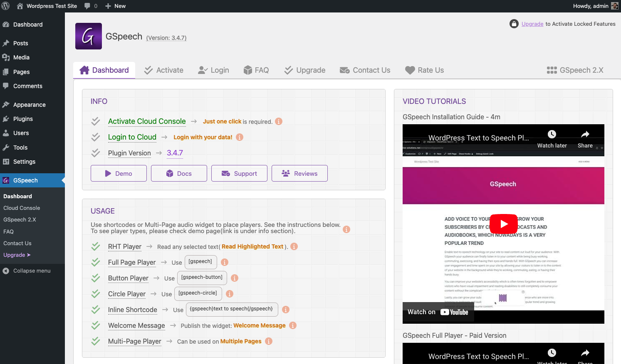
Task: Click info icon on Circle Player row
Action: 230,294
